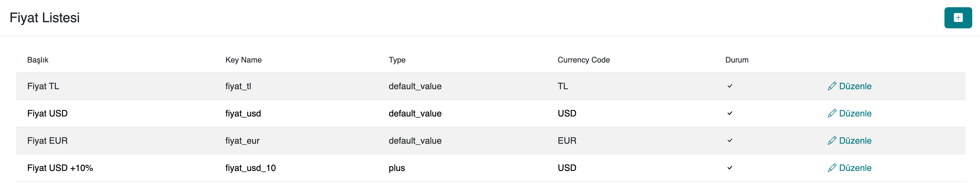Click the Başlık column header

[38, 60]
